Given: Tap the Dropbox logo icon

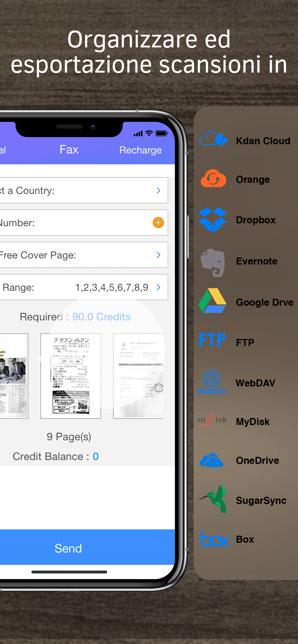Looking at the screenshot, I should click(x=212, y=219).
